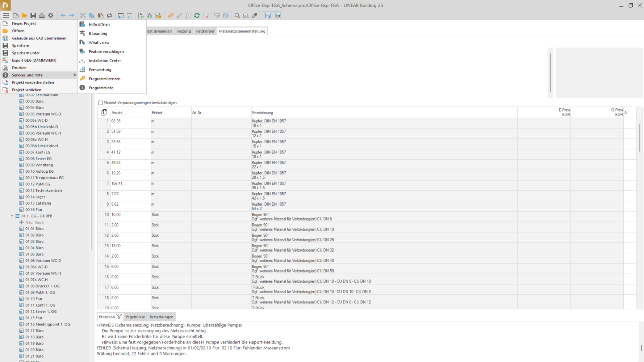Click the redo arrow in the toolbar
The height and width of the screenshot is (362, 644).
click(x=72, y=16)
